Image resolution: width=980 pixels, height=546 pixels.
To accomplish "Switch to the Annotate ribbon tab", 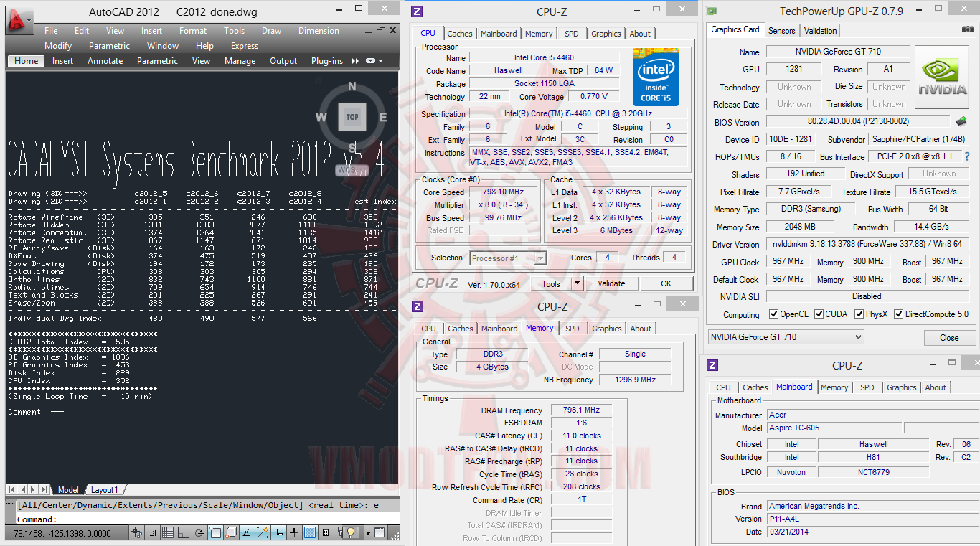I will tap(105, 61).
